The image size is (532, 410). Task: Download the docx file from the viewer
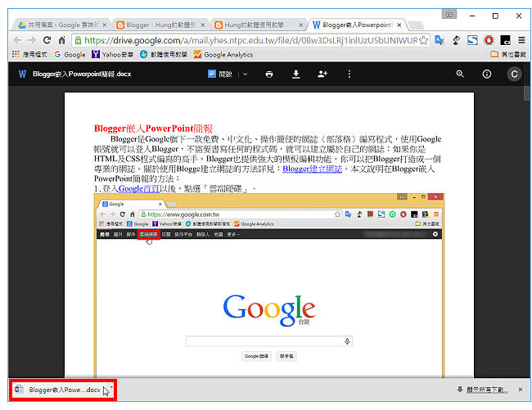tap(295, 74)
